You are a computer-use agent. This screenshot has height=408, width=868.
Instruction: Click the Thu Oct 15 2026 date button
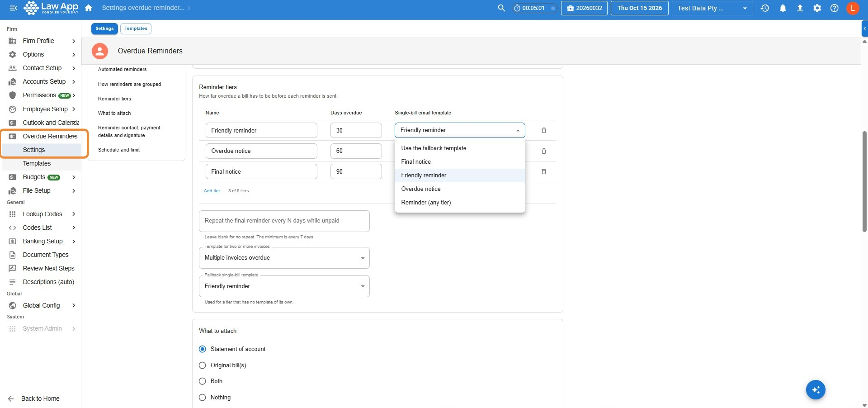click(639, 8)
